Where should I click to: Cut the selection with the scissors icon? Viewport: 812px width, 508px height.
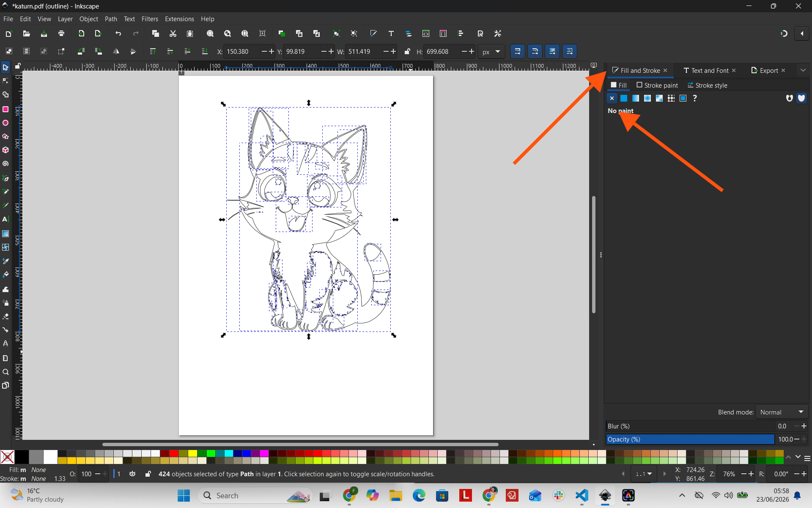[x=173, y=33]
